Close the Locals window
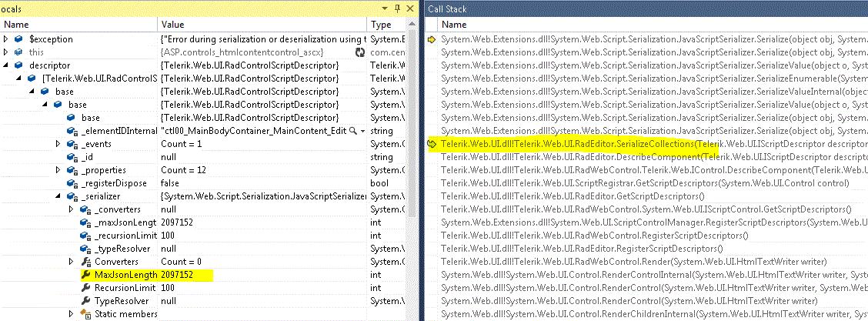Screen dimensions: 868x321 [410, 8]
